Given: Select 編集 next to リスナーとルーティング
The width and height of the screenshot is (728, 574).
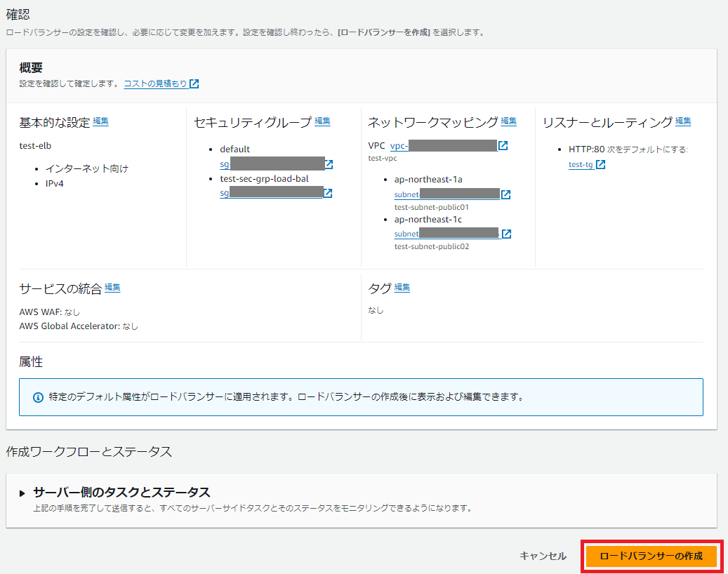Looking at the screenshot, I should pos(683,121).
